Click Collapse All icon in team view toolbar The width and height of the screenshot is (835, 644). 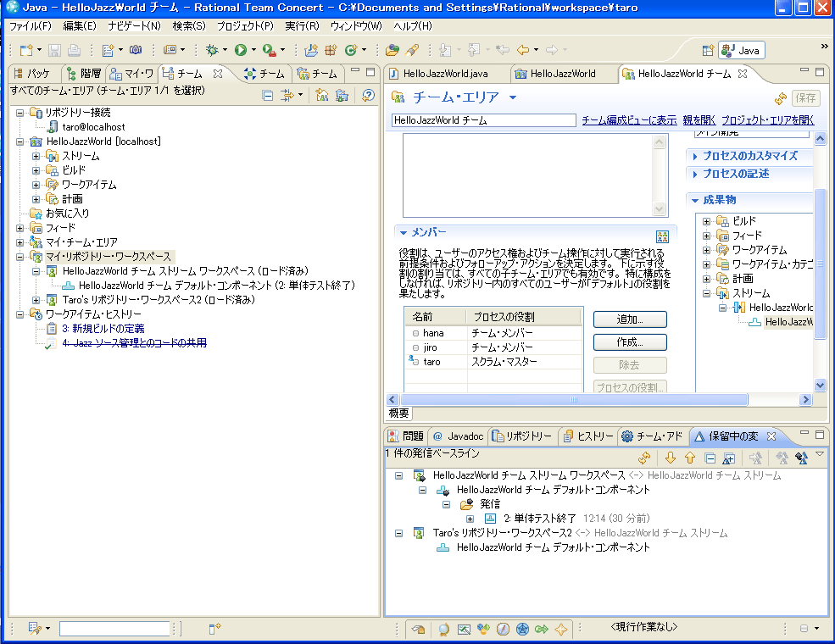pos(268,96)
